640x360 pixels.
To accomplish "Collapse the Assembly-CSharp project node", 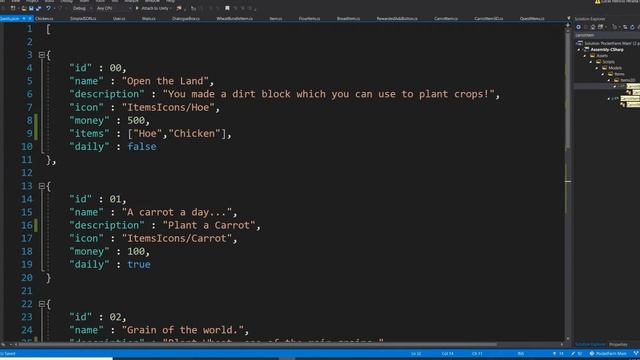I will click(x=579, y=50).
